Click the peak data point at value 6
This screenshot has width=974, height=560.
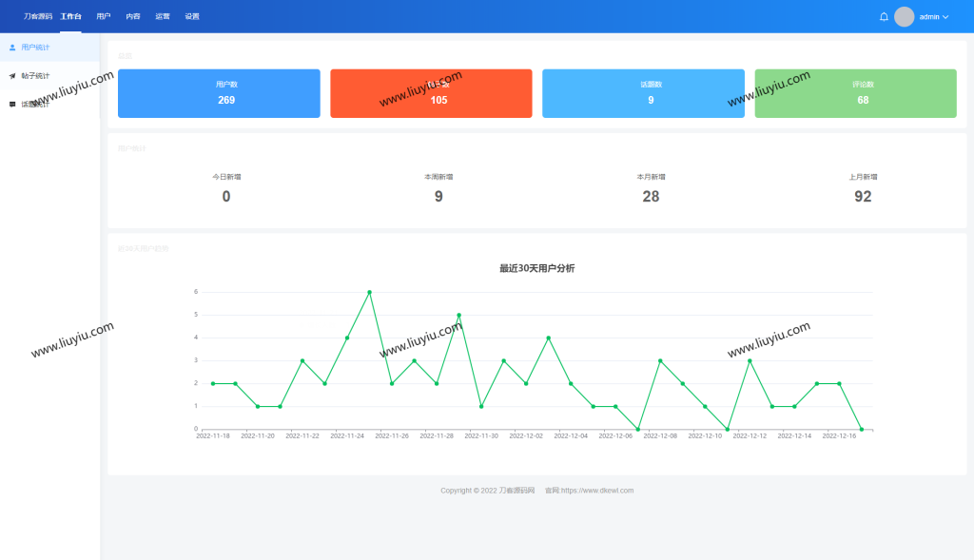[370, 292]
